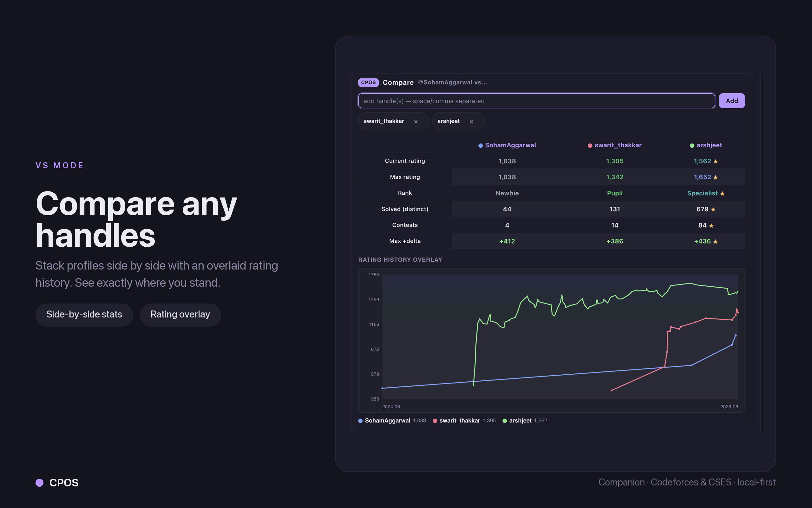Click the 1753 y-axis label
Image resolution: width=812 pixels, height=508 pixels.
[373, 275]
